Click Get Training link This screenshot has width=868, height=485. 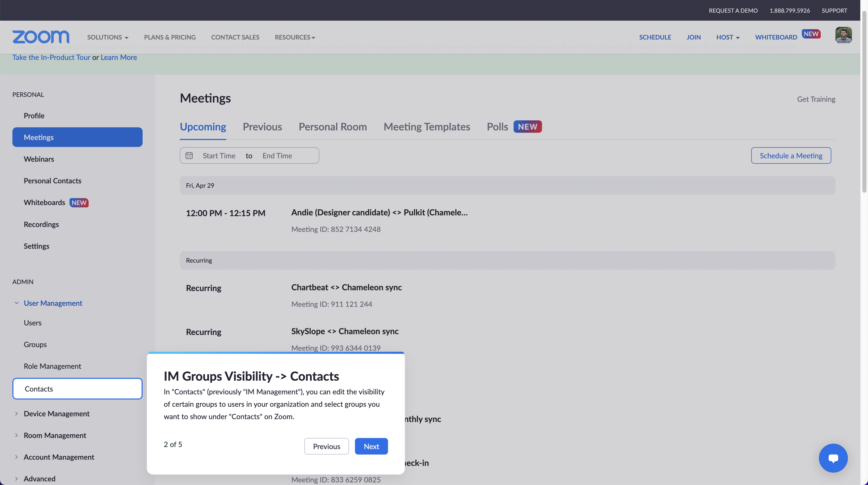click(x=816, y=99)
